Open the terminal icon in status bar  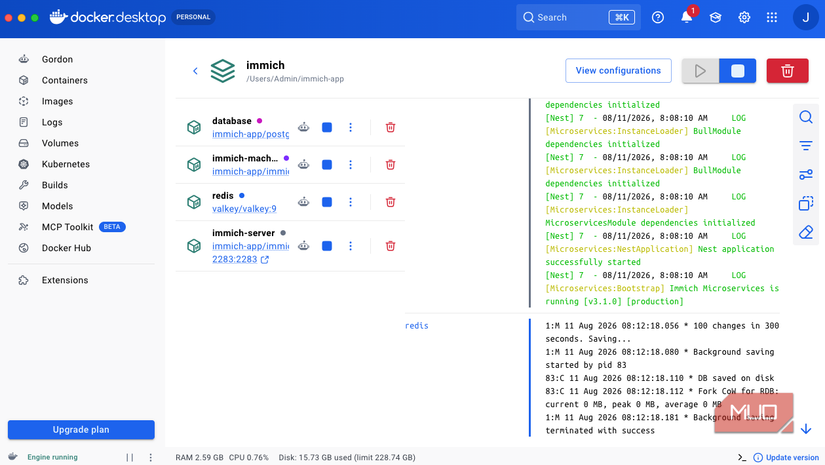tap(742, 458)
